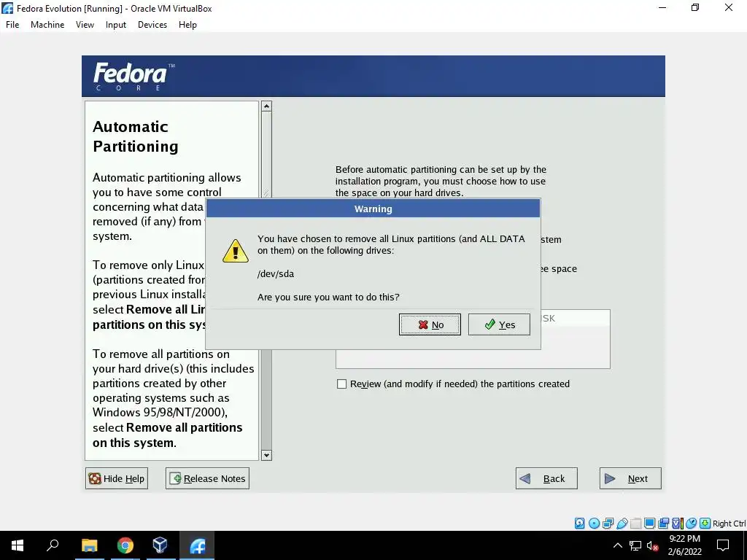Open Windows Start menu
Viewport: 747px width, 560px height.
click(18, 545)
